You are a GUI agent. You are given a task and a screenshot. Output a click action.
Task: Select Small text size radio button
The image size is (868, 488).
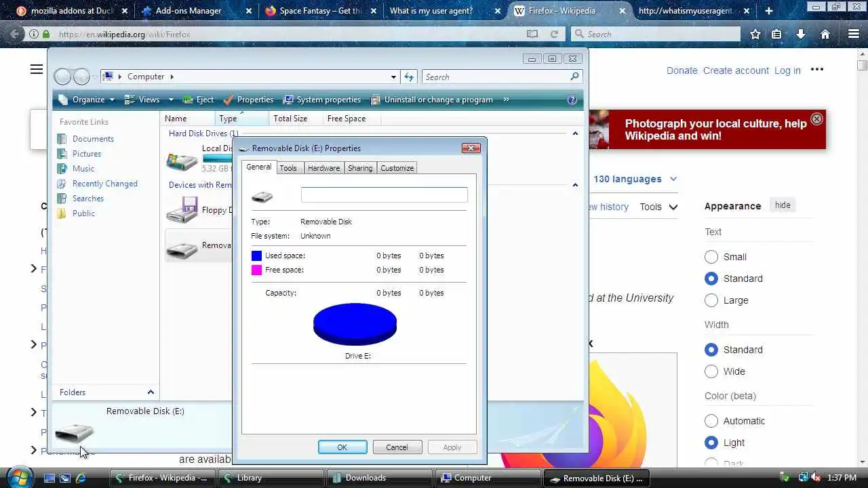711,257
